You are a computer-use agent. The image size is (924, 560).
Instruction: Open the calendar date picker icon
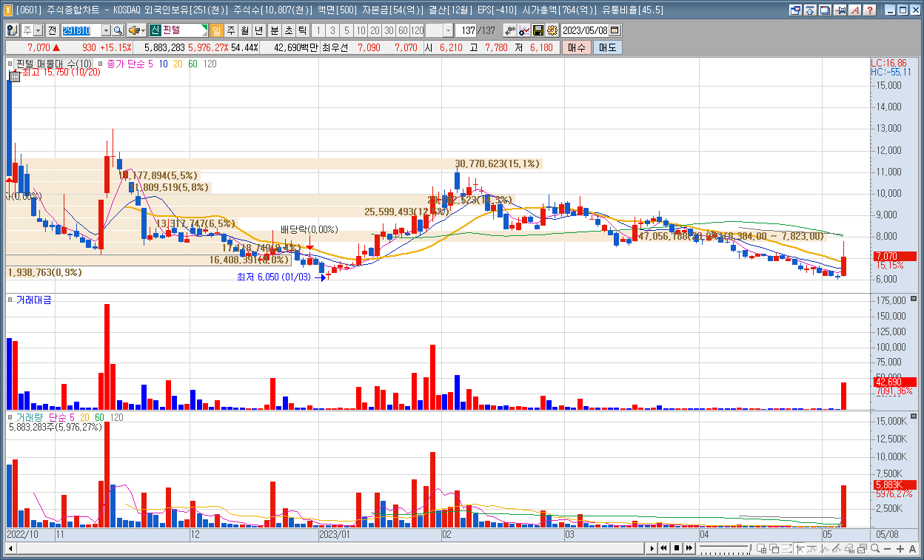click(x=615, y=30)
